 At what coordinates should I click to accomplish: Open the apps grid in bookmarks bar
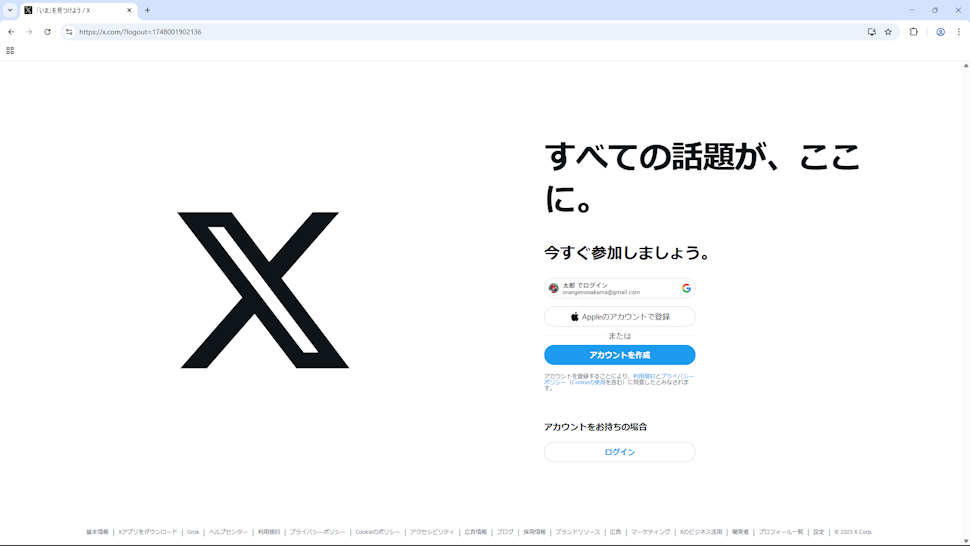tap(10, 51)
